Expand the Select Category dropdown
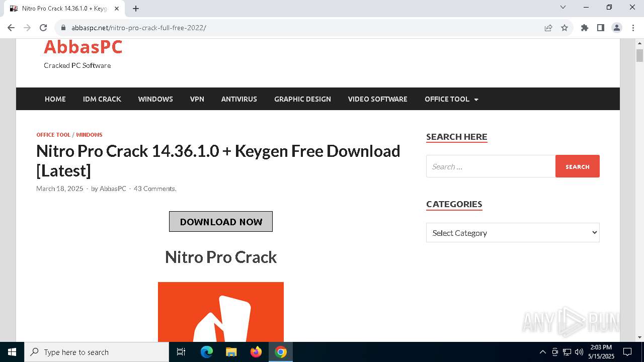 click(513, 233)
